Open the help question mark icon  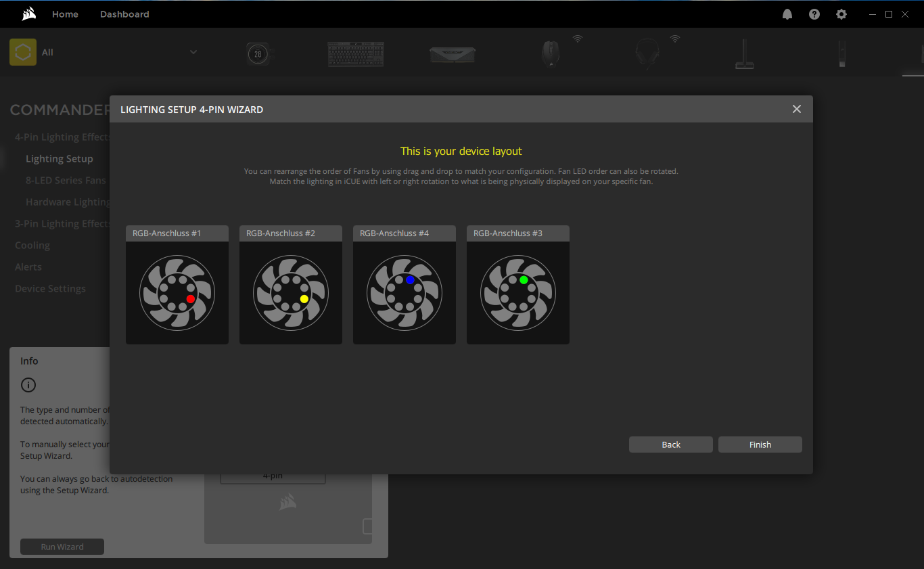[x=814, y=14]
